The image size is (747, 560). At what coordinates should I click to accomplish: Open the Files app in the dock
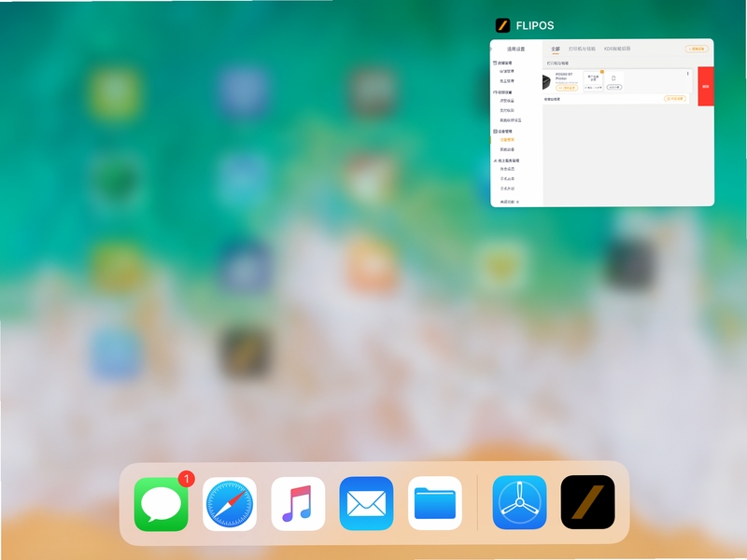point(435,504)
